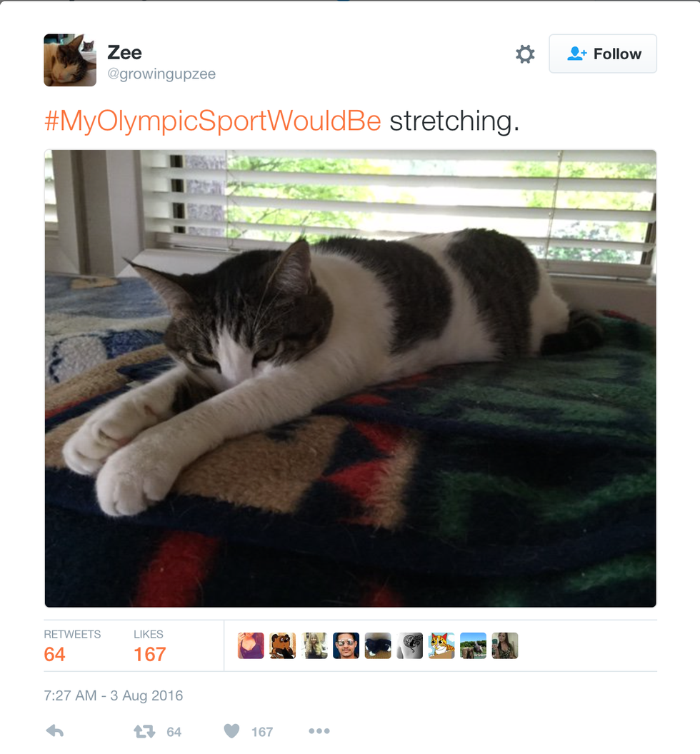Enlarge the stretching cat photo
Viewport: 700px width, 754px height.
(350, 378)
